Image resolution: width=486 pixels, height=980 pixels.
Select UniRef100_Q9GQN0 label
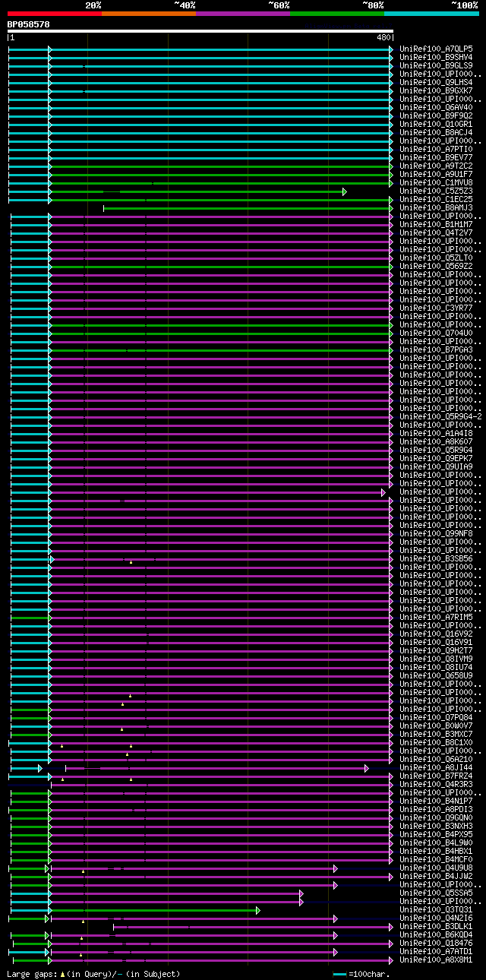point(436,817)
